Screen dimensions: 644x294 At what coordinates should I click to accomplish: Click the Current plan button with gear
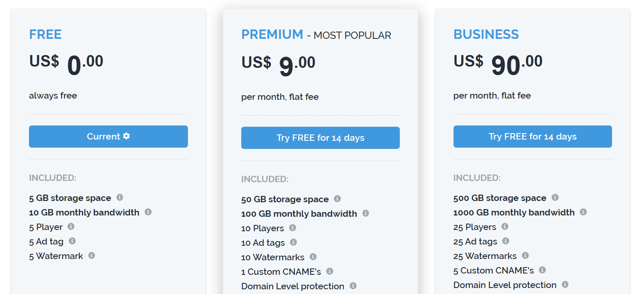click(108, 137)
